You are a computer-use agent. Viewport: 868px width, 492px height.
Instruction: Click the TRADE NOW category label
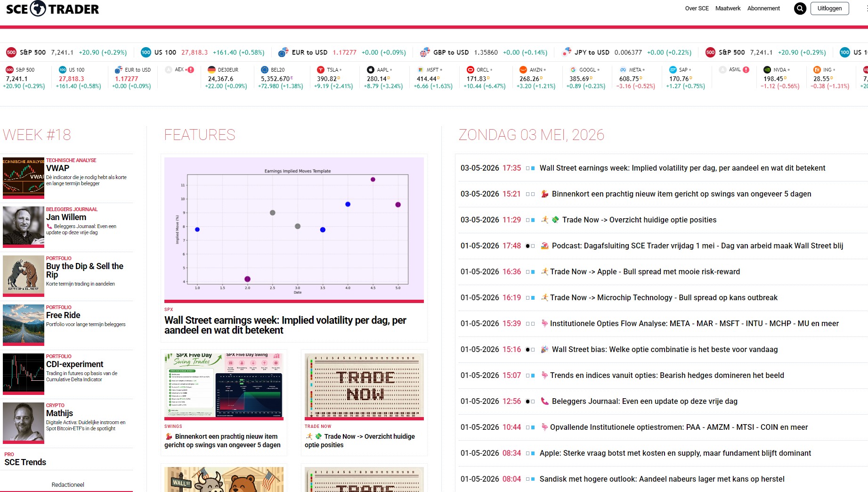tap(318, 426)
